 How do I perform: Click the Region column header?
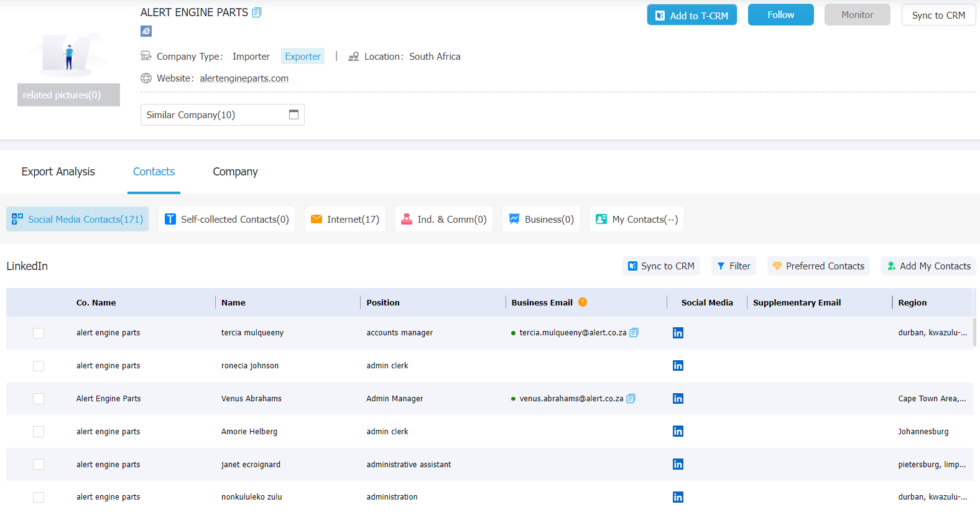pos(912,302)
